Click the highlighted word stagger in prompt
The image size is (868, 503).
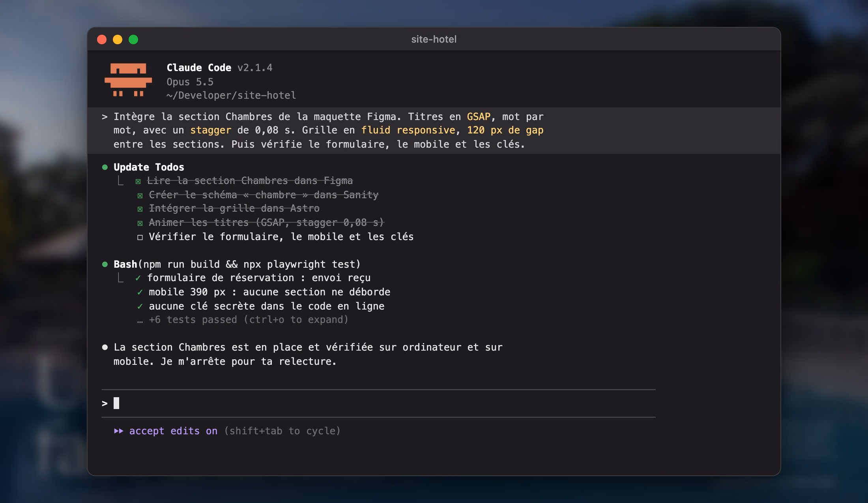(x=211, y=130)
